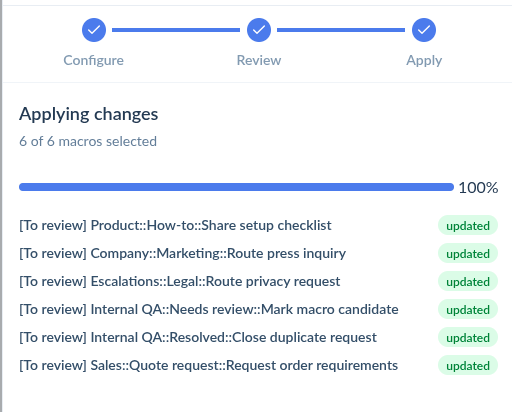The image size is (512, 412).
Task: Open Route press inquiry macro
Action: click(182, 254)
